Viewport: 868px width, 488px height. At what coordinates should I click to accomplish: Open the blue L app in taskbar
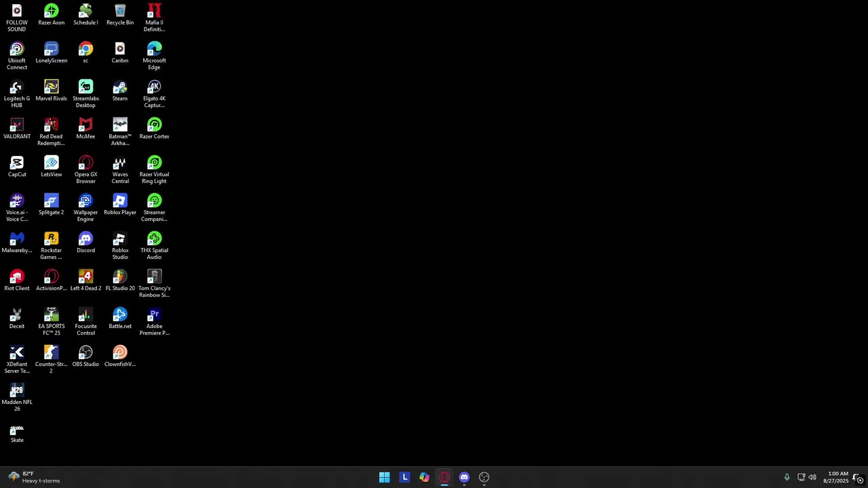tap(404, 477)
